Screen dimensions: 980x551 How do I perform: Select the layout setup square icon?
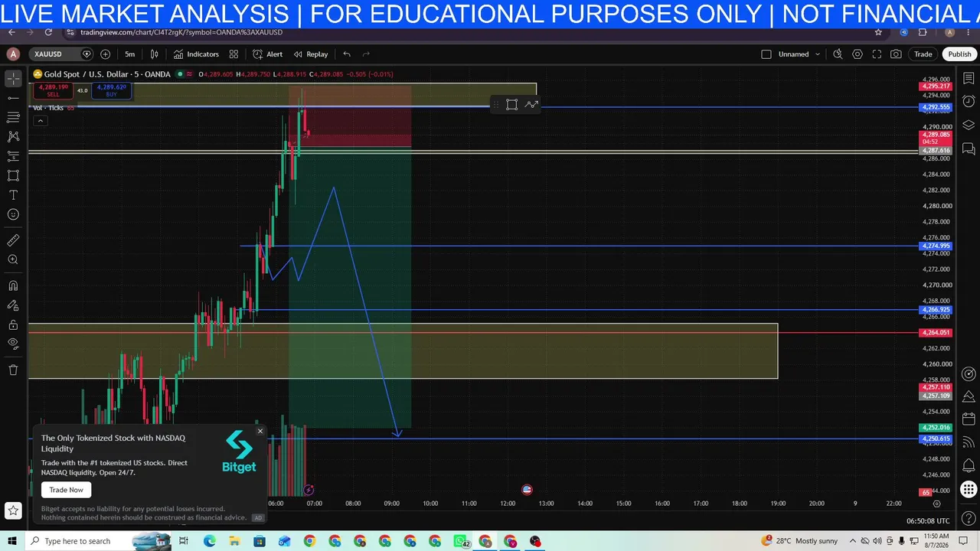pos(766,54)
